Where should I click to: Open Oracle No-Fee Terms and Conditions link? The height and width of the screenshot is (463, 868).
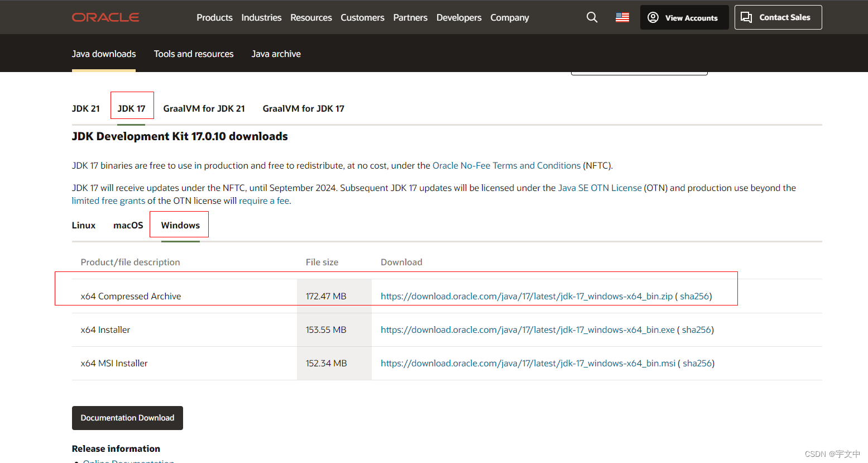(506, 165)
